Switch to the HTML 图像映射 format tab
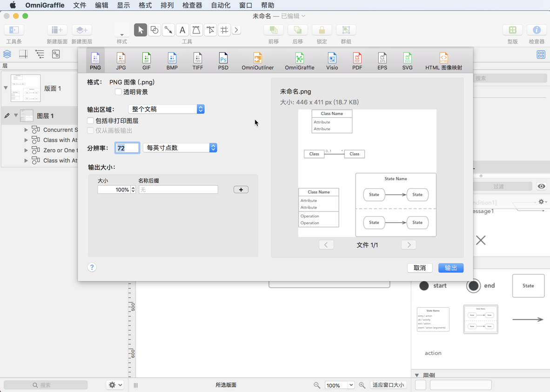 443,60
